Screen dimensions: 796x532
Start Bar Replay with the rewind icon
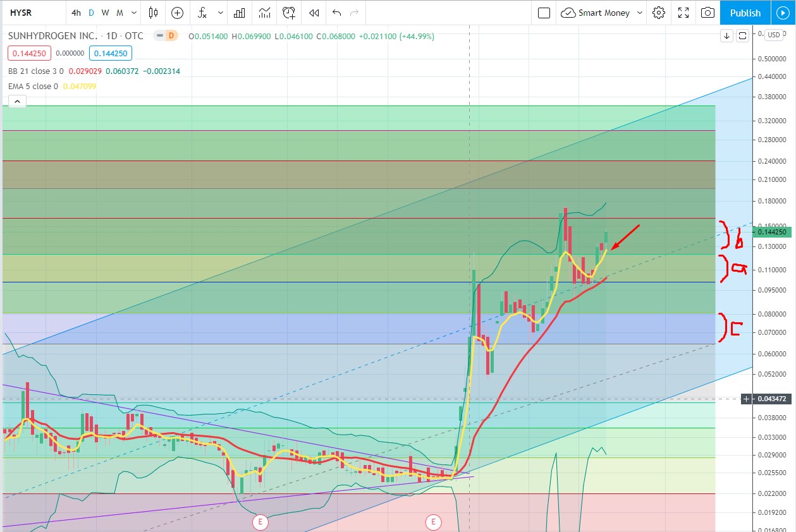click(x=314, y=13)
